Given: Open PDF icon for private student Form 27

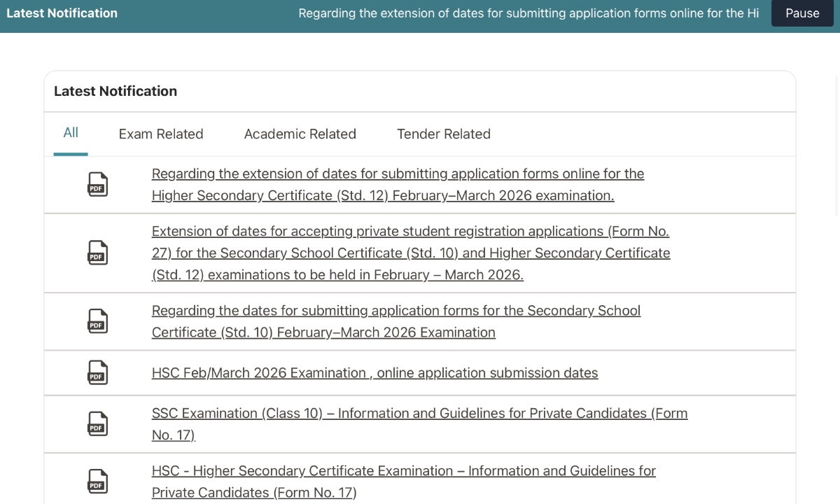Looking at the screenshot, I should [97, 253].
